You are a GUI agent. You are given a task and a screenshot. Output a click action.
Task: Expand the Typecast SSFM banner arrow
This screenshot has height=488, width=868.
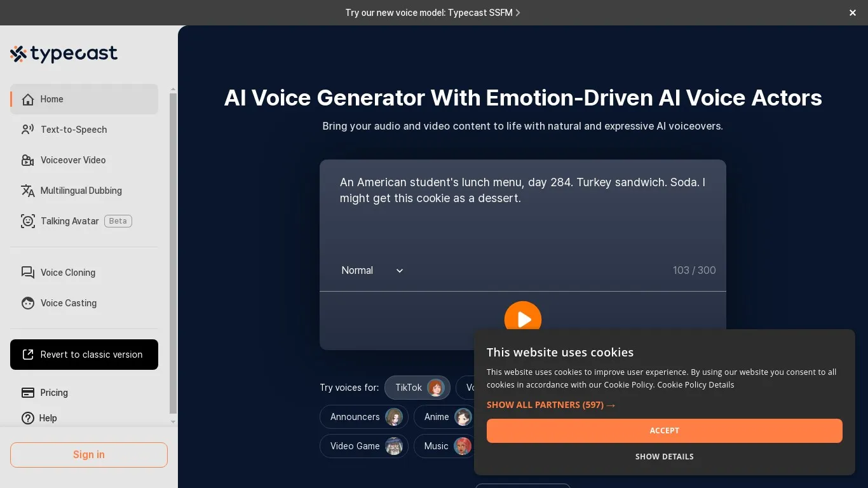tap(518, 13)
